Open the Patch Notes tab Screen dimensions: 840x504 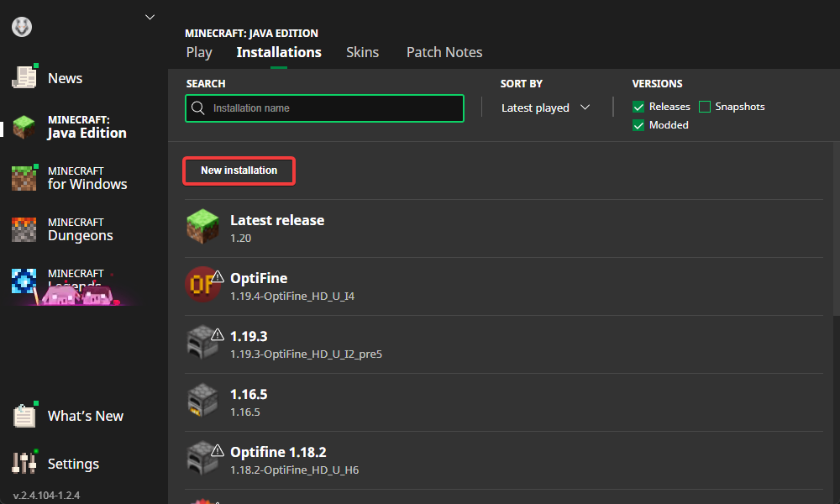pyautogui.click(x=444, y=52)
